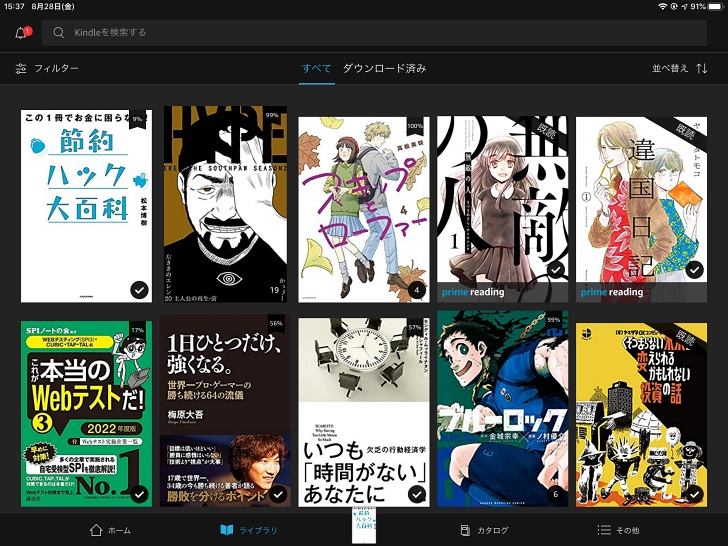Tap downloaded checkmark on 節約ハック大百科
This screenshot has width=728, height=546.
139,290
